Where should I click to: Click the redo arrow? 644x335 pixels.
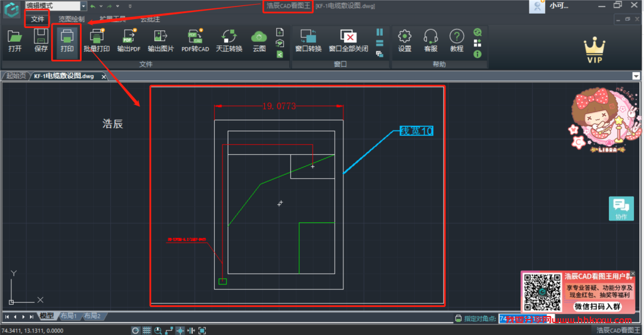(x=109, y=6)
